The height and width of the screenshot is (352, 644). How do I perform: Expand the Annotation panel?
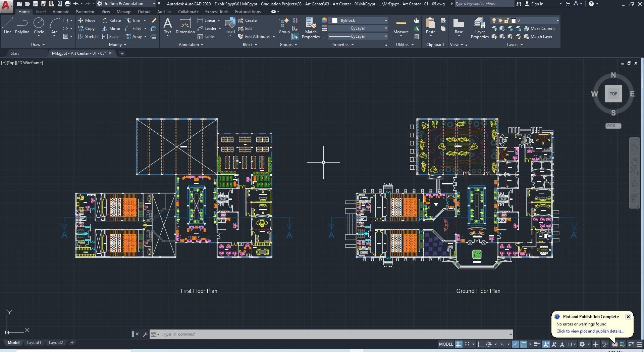click(x=191, y=45)
